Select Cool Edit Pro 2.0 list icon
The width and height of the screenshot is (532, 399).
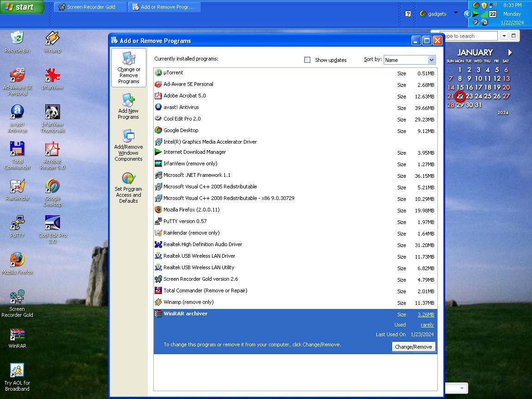click(158, 119)
